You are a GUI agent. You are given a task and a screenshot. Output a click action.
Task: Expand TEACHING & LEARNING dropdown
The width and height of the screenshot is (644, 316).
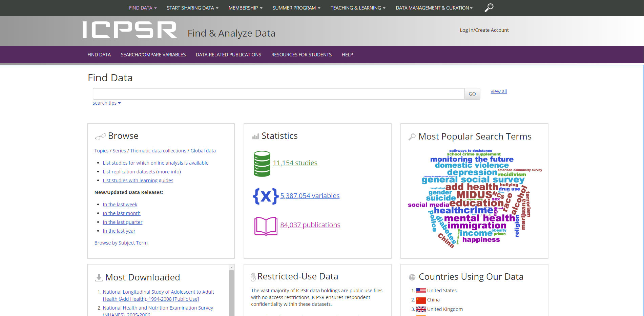[358, 8]
